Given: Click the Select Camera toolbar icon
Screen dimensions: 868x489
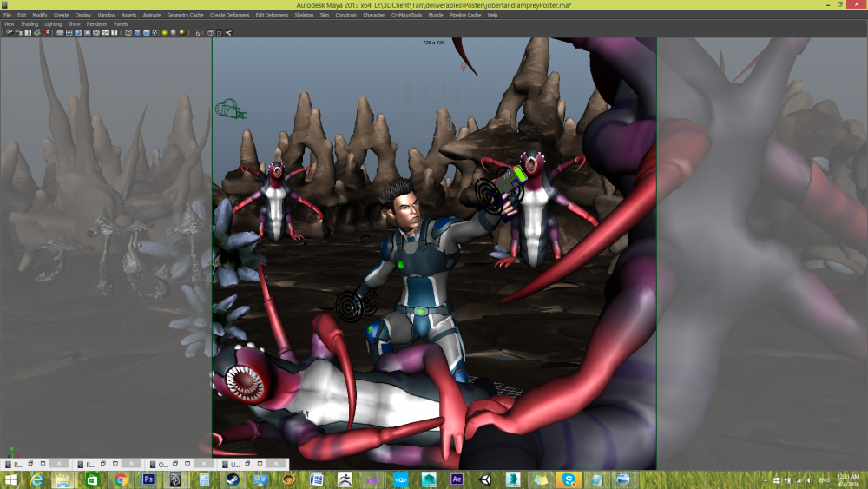Looking at the screenshot, I should click(8, 33).
